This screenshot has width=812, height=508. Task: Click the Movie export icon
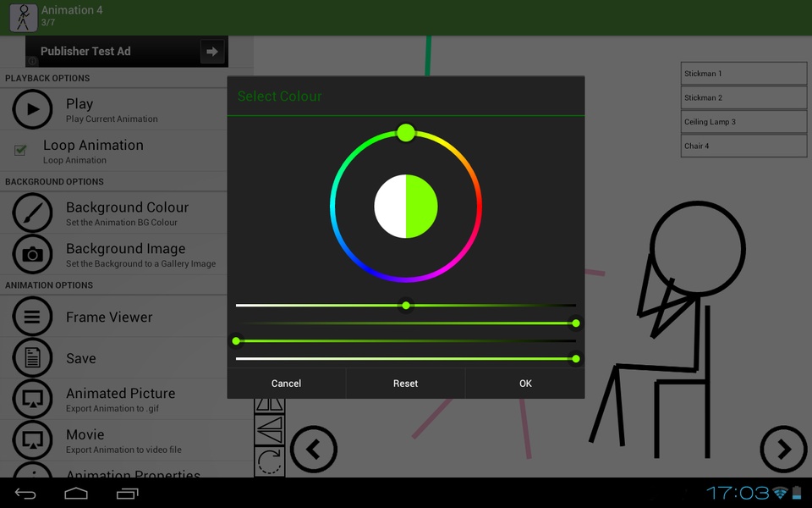click(x=32, y=440)
